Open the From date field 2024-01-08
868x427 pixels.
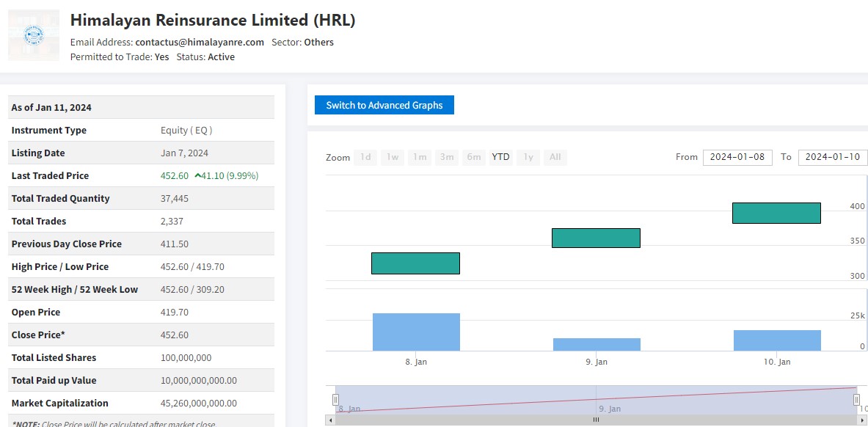[737, 157]
